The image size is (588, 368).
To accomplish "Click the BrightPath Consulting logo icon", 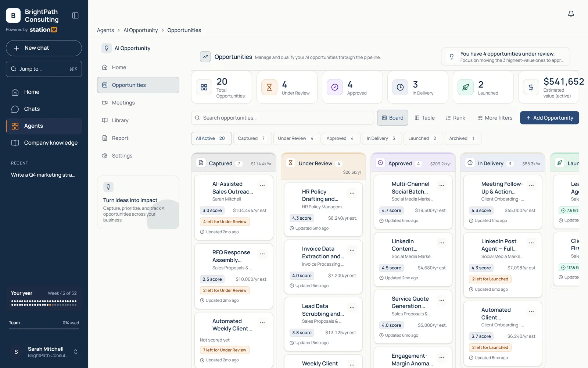I will click(13, 15).
